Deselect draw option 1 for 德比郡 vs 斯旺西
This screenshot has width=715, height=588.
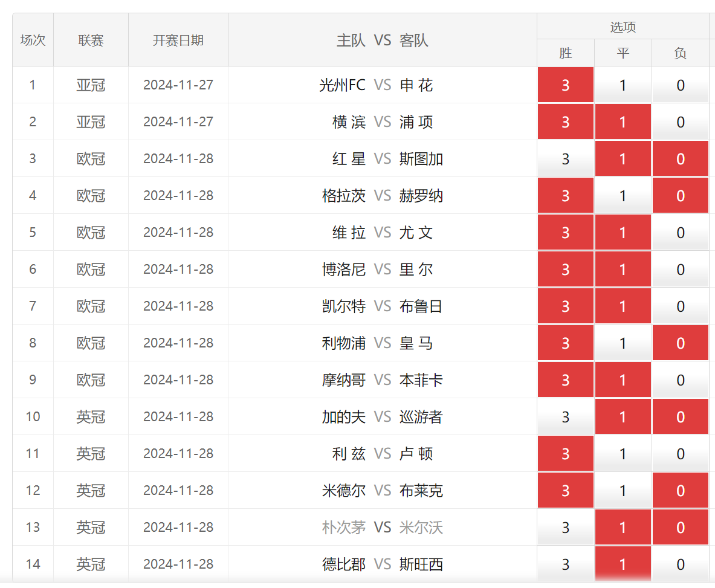point(623,564)
